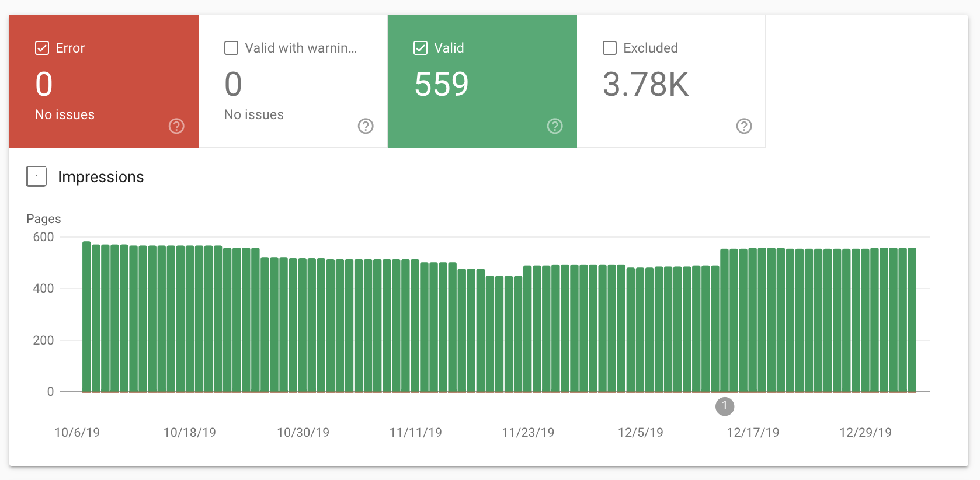This screenshot has height=480, width=980.
Task: Open help icon on Valid with warnings card
Action: point(366,126)
